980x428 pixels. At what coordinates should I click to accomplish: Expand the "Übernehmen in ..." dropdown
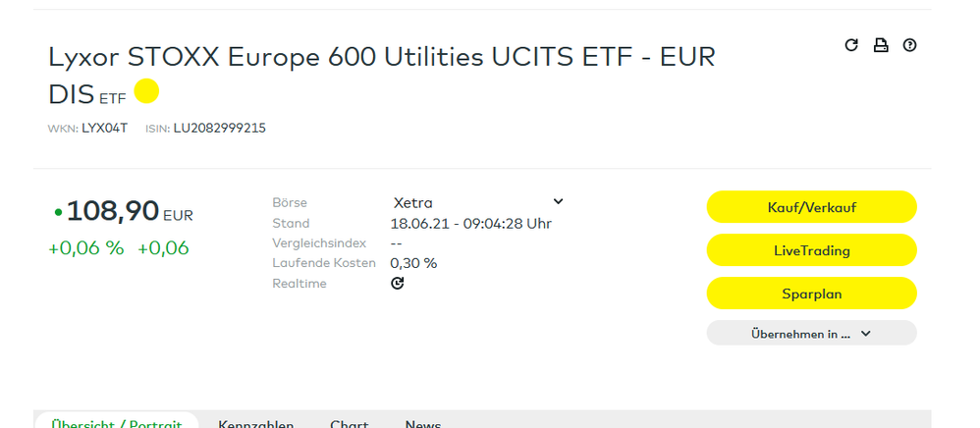(811, 334)
